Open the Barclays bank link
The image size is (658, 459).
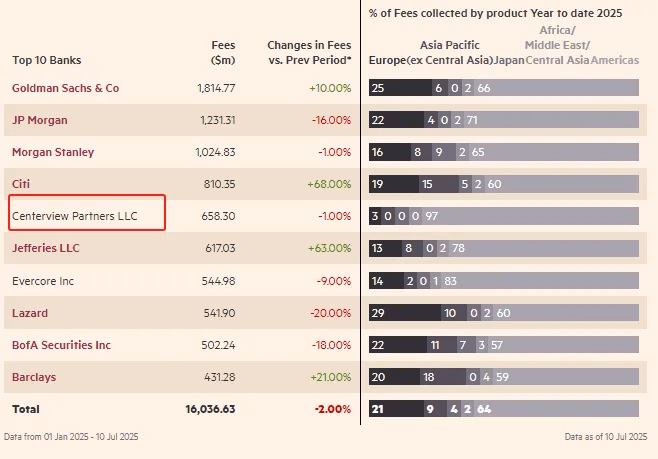click(34, 377)
